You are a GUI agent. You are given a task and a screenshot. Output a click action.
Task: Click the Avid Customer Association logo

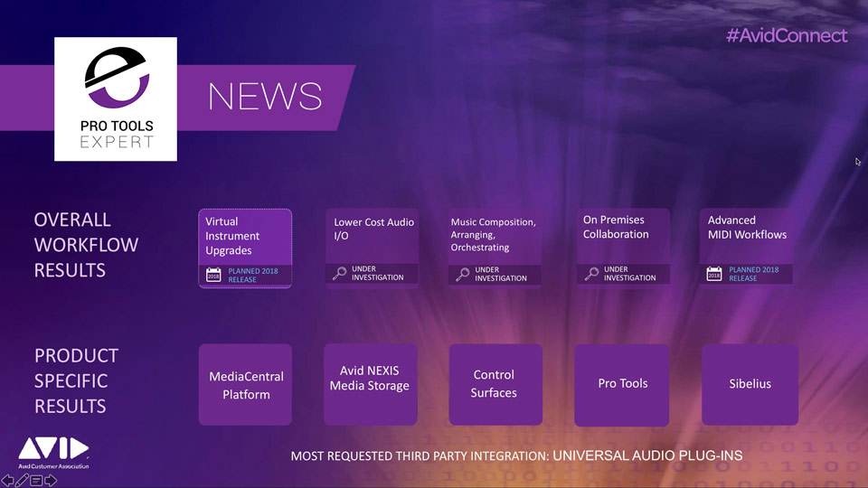[53, 453]
